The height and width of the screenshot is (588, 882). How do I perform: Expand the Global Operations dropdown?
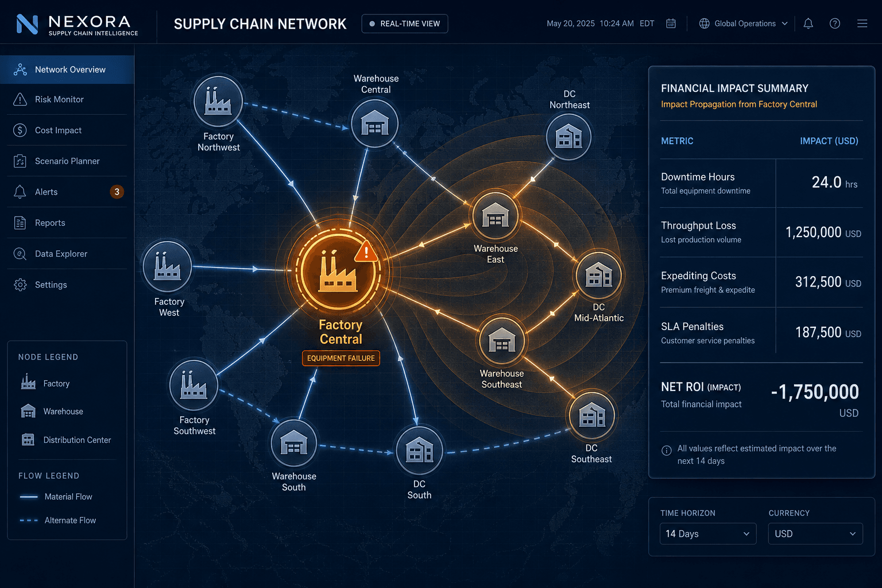click(x=744, y=24)
